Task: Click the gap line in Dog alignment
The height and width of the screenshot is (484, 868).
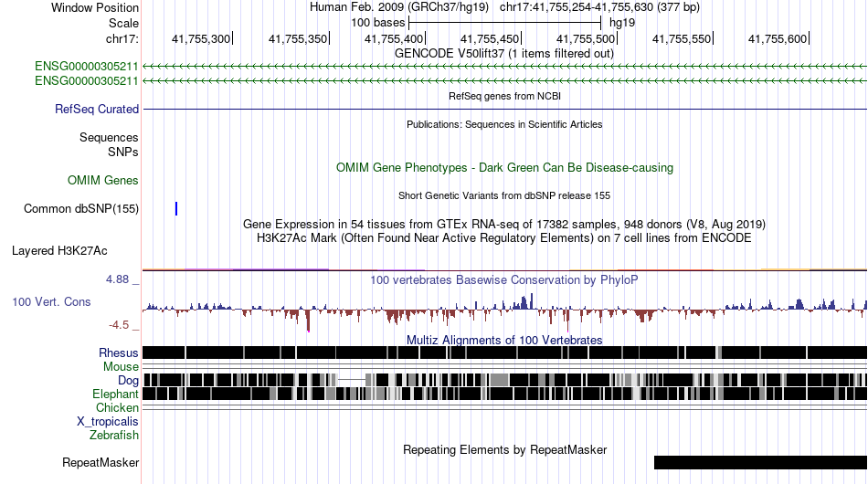Action: (352, 380)
